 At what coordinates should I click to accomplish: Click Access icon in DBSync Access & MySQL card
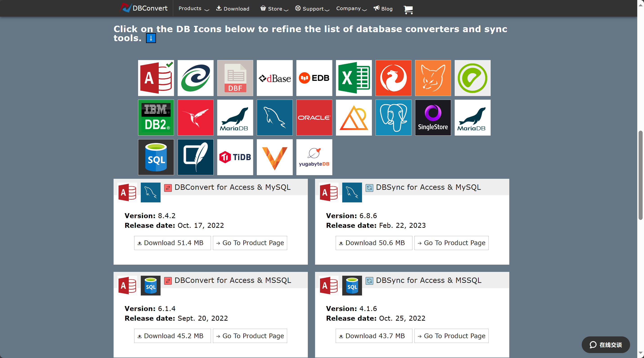coord(329,192)
